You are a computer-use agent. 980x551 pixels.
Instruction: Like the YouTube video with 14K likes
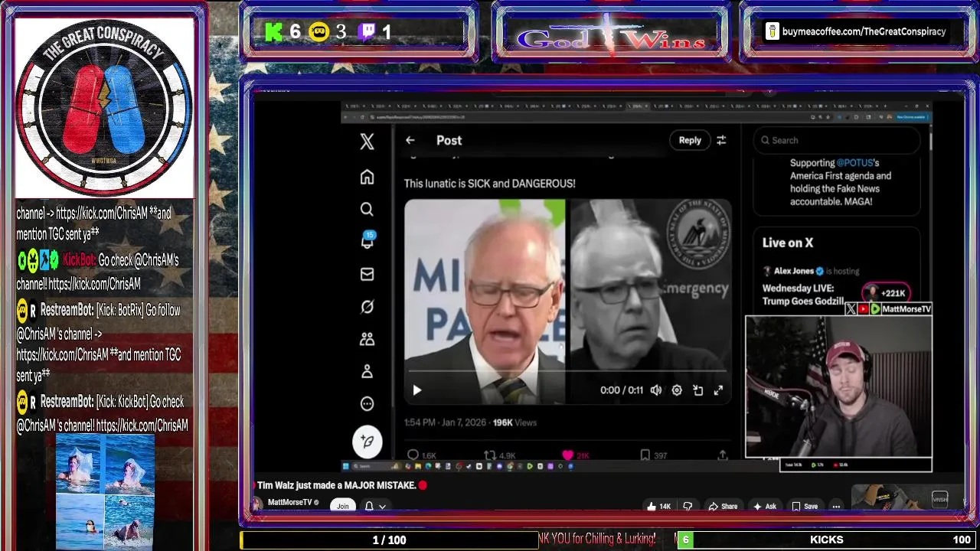[x=658, y=506]
